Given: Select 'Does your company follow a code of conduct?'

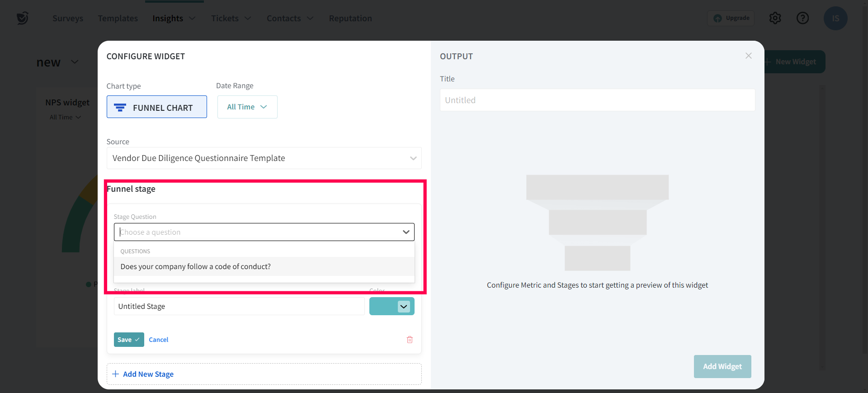Looking at the screenshot, I should coord(196,267).
